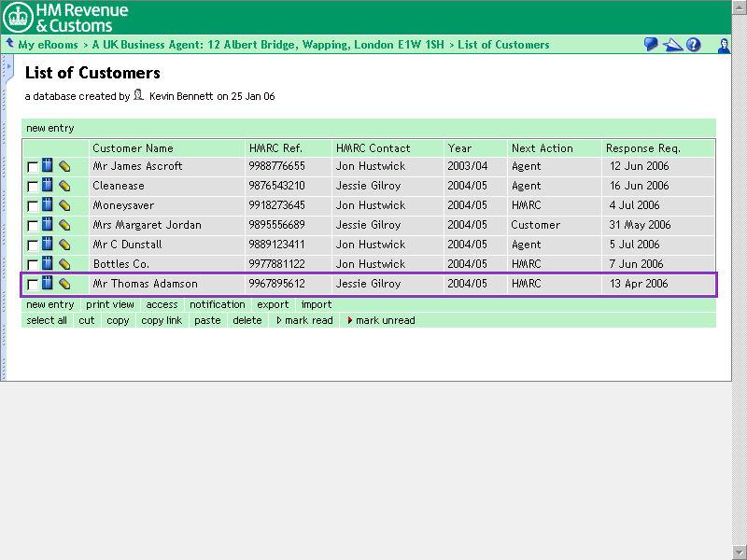This screenshot has width=747, height=560.
Task: Tick checkbox for Mr James Ascroft
Action: (x=33, y=167)
